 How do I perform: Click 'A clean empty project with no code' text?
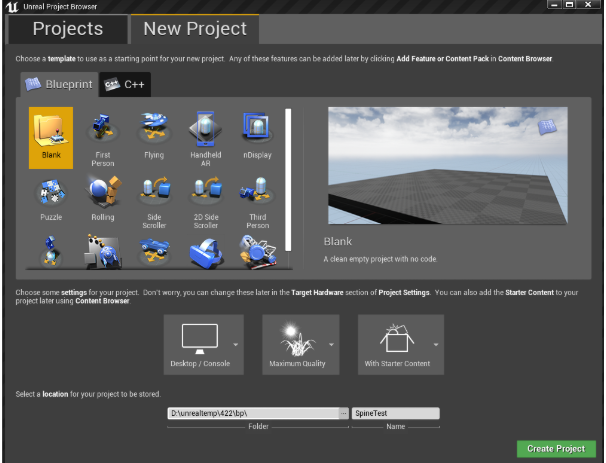(x=380, y=259)
